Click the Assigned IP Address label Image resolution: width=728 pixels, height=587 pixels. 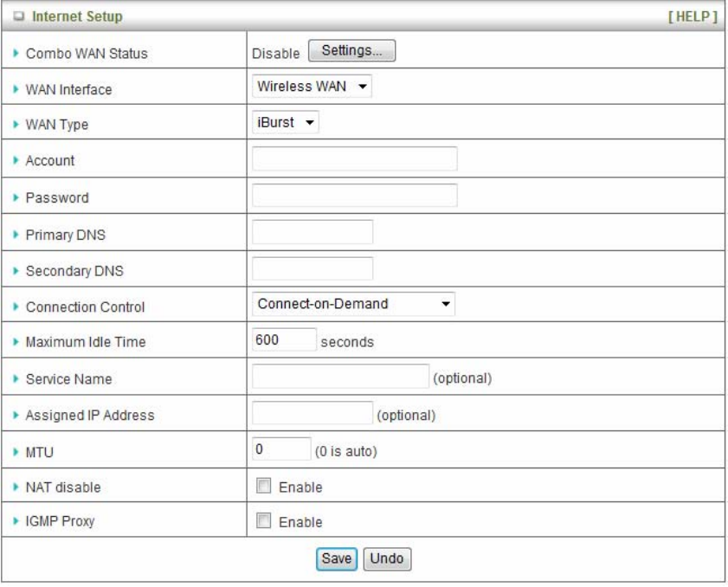[90, 416]
